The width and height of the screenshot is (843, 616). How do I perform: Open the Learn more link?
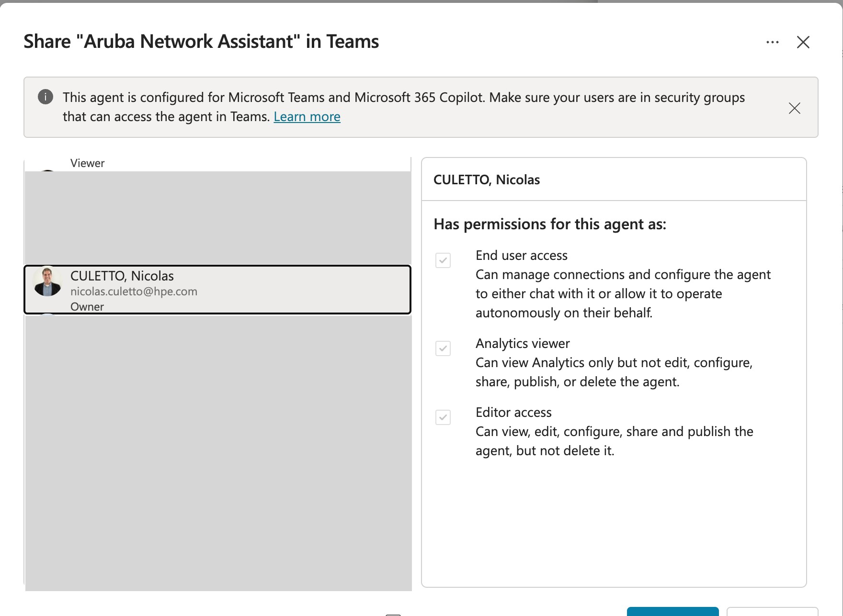[307, 117]
